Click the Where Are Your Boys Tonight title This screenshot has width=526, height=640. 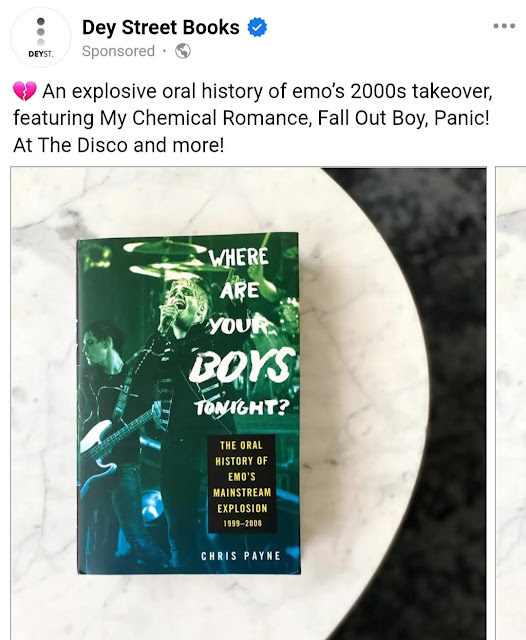click(243, 331)
